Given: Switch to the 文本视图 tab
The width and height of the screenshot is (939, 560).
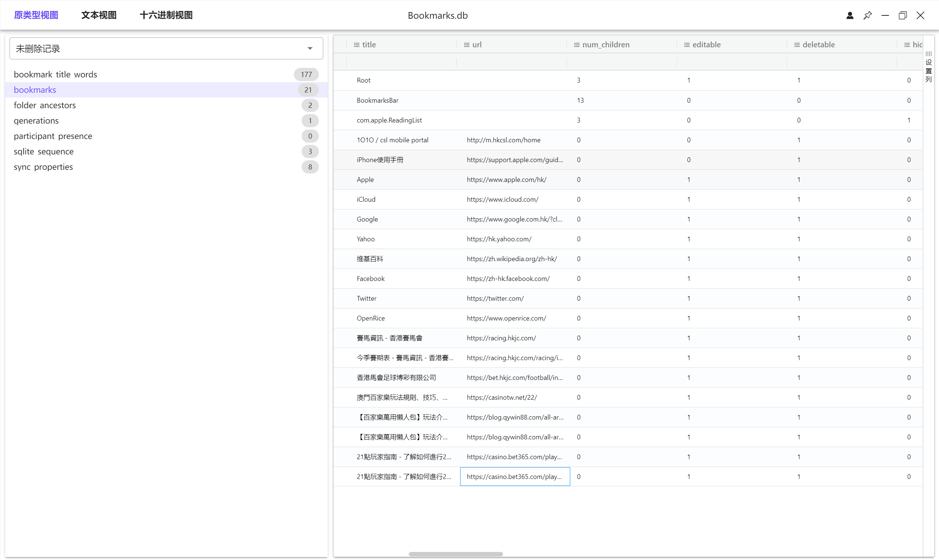Looking at the screenshot, I should (x=99, y=15).
